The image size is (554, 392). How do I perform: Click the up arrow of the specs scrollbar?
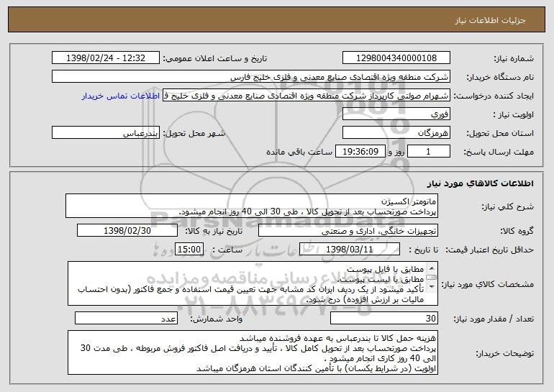[432, 268]
